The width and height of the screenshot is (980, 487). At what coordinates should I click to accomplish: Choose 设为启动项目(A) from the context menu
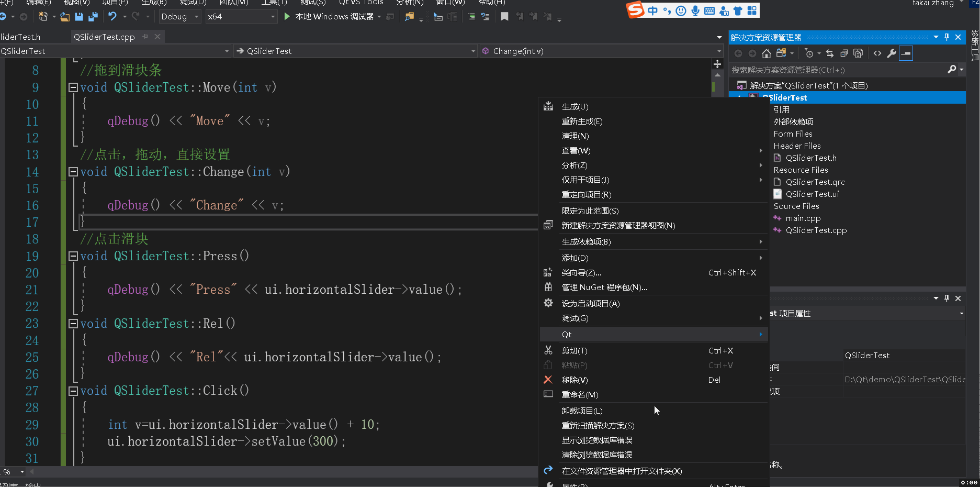point(590,304)
